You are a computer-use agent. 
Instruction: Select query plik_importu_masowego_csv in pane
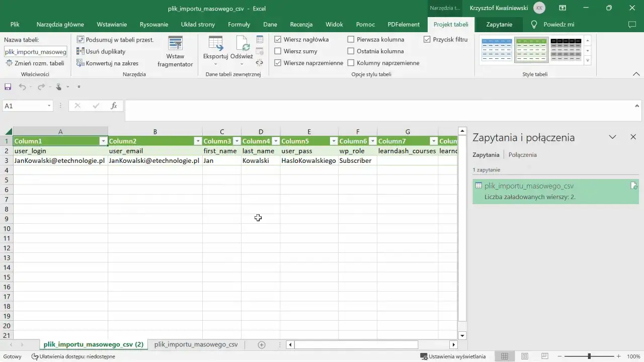555,191
